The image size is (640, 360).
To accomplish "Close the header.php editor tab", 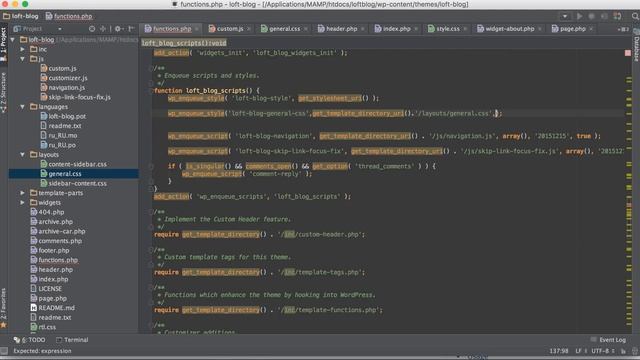I will tap(363, 29).
